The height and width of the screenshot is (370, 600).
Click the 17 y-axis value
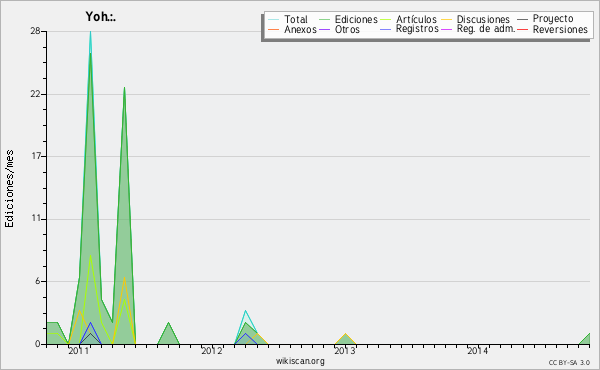[x=35, y=156]
